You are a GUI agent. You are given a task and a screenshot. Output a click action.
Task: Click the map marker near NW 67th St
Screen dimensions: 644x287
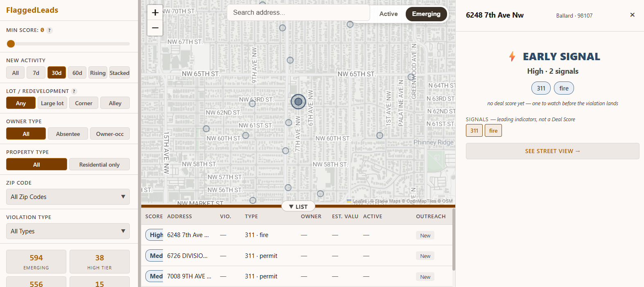click(x=282, y=28)
